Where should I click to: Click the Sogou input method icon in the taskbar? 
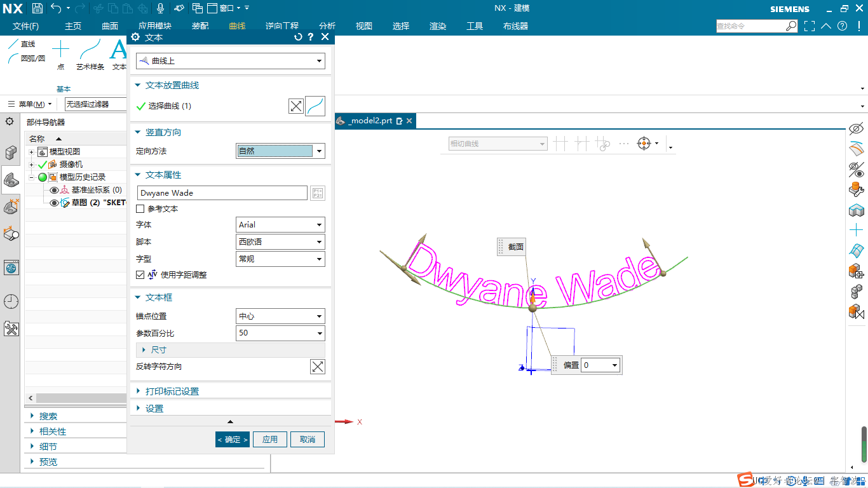point(744,480)
